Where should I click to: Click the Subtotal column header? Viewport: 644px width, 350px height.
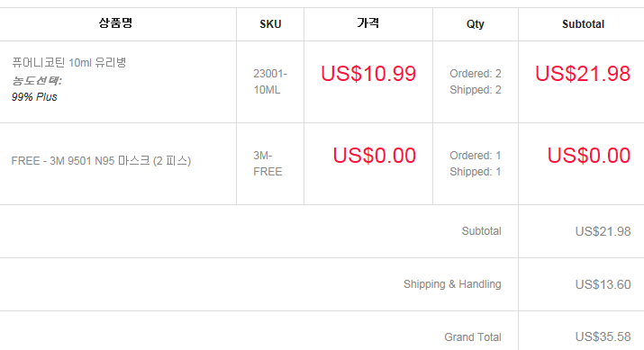click(584, 24)
